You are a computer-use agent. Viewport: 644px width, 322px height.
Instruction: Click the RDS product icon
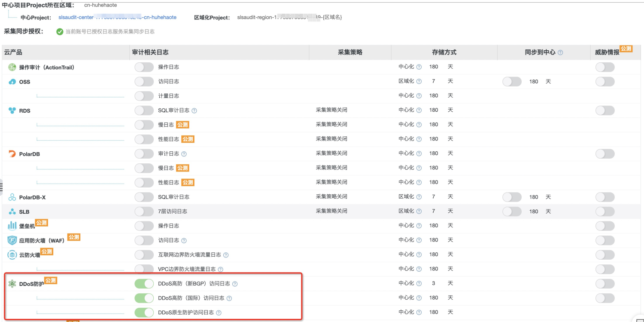(12, 110)
